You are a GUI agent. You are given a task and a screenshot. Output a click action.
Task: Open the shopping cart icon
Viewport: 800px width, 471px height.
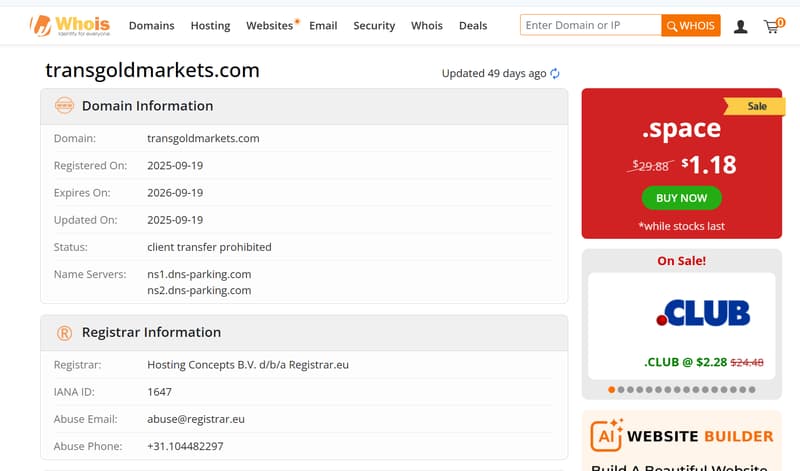pos(773,26)
